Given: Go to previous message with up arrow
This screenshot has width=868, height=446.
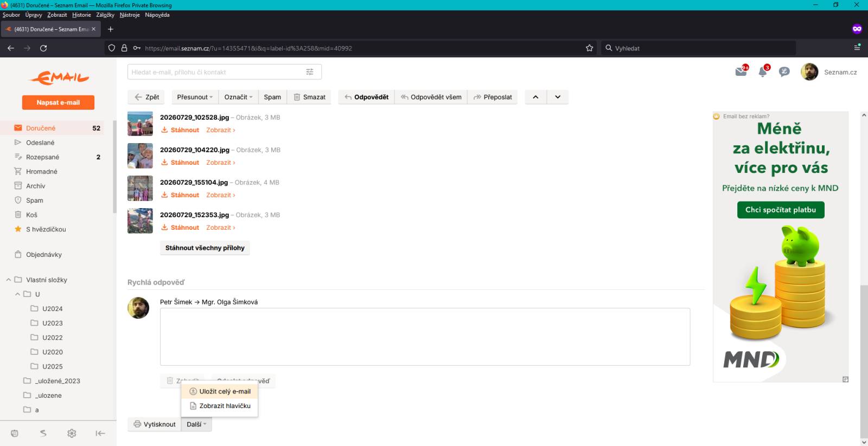Looking at the screenshot, I should [x=535, y=97].
